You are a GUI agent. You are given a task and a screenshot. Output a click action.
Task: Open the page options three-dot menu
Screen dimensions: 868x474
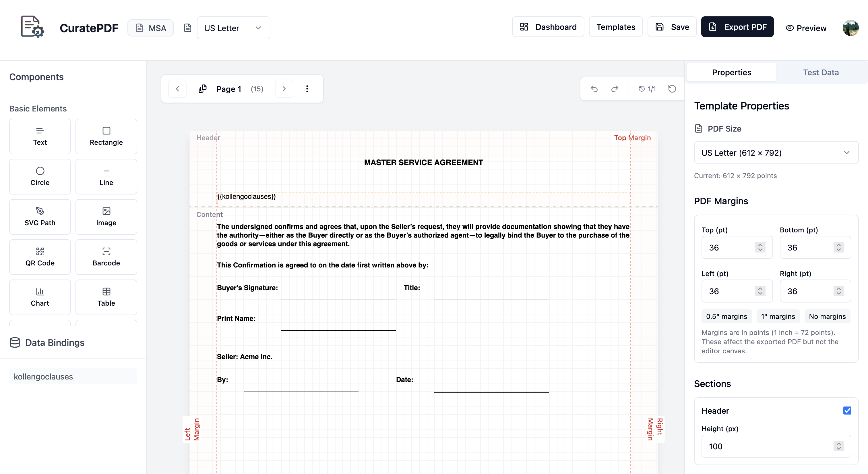tap(307, 89)
